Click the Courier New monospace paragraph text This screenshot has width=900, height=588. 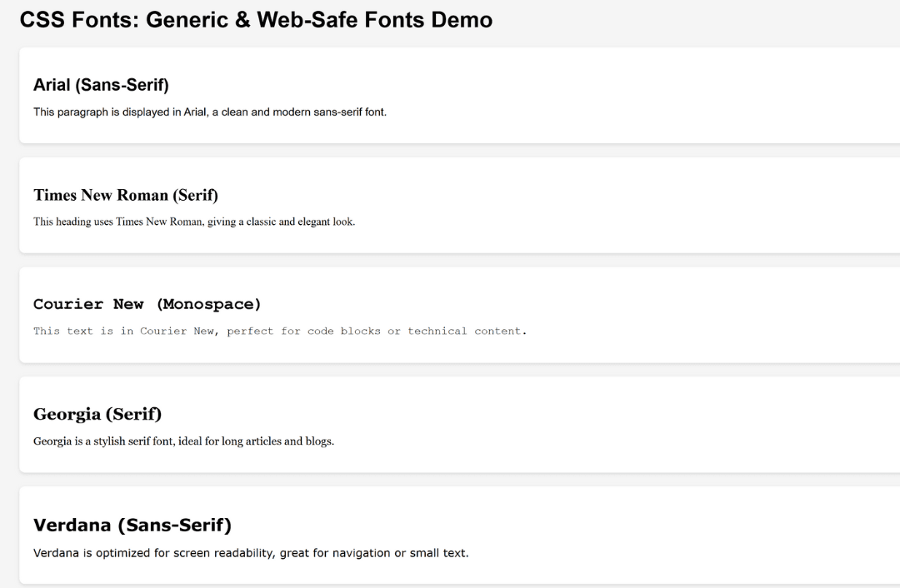[279, 331]
